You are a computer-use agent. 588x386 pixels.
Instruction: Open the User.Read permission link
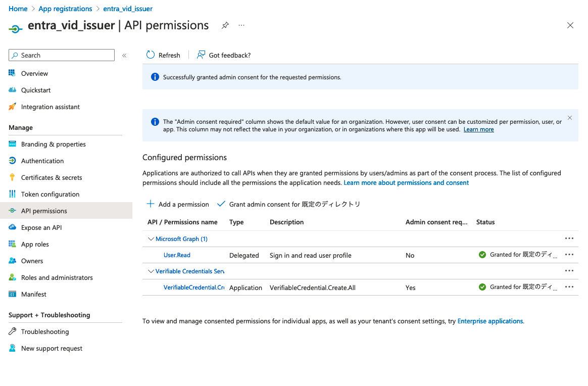(x=177, y=255)
